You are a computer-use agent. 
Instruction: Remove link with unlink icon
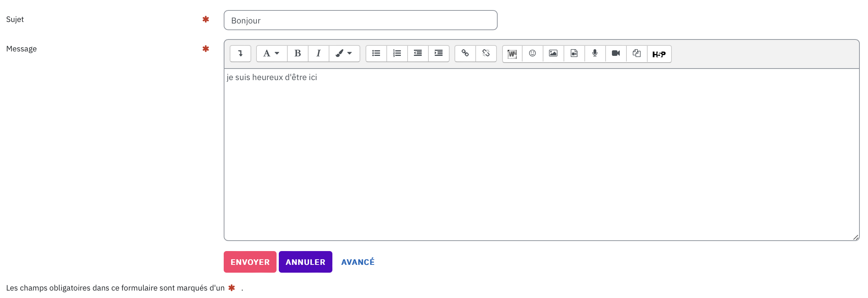tap(486, 54)
